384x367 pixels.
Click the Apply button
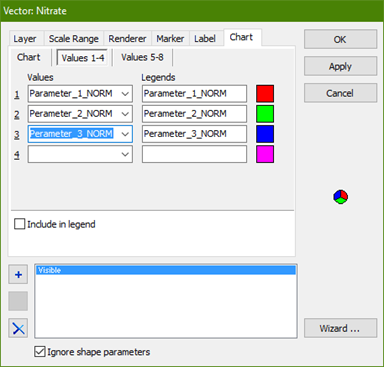pos(340,66)
